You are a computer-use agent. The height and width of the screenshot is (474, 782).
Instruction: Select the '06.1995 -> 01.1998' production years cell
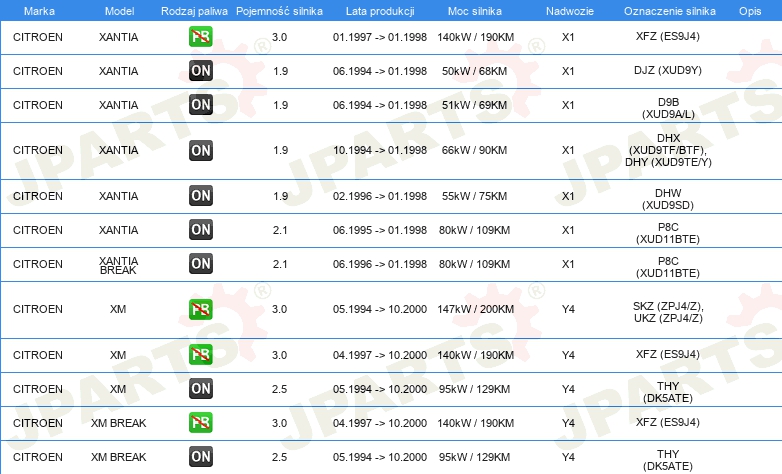(x=380, y=230)
